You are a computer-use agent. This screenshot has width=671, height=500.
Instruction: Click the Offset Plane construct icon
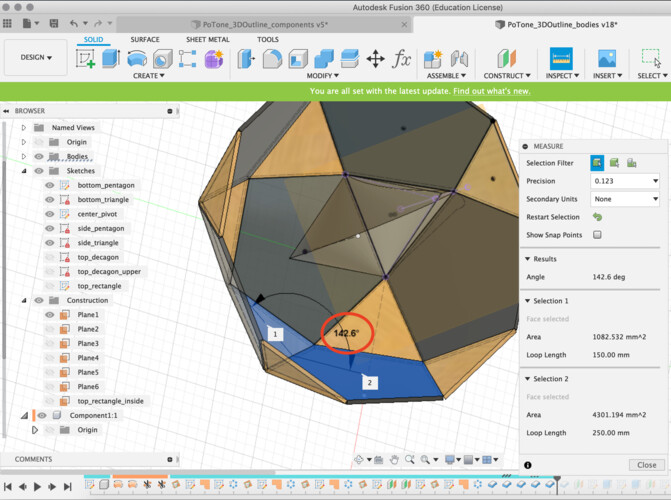coord(507,59)
